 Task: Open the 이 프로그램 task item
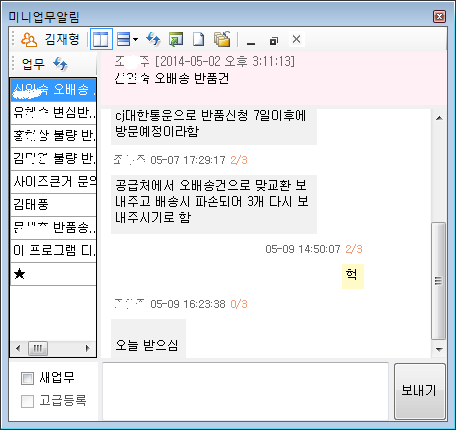(54, 251)
